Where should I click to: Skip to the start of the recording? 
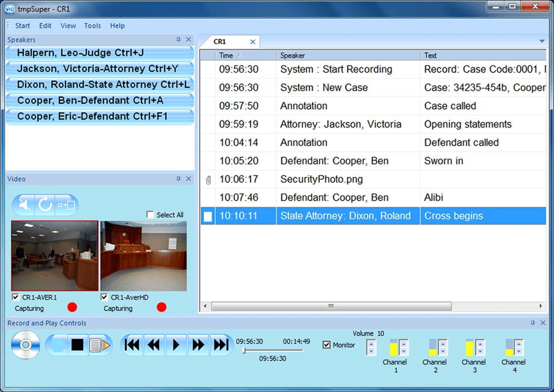coord(132,345)
